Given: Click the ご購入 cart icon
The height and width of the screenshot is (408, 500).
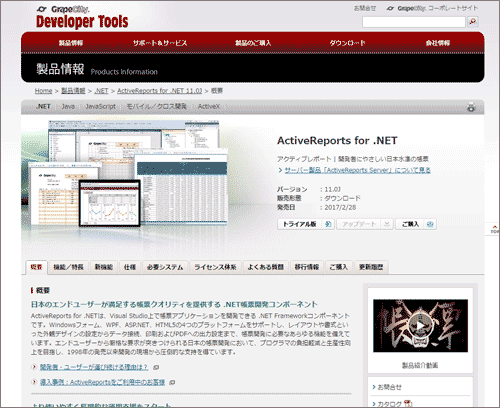Looking at the screenshot, I should pyautogui.click(x=430, y=224).
